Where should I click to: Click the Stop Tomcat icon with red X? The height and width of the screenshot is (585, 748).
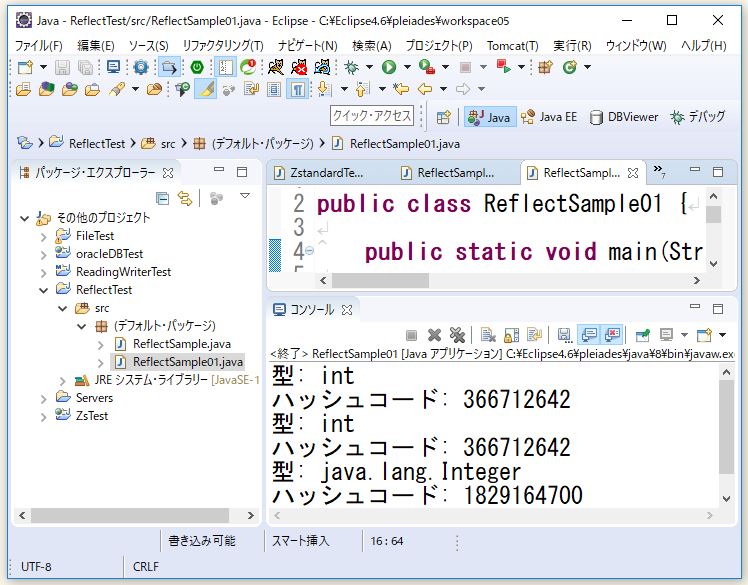(x=299, y=67)
